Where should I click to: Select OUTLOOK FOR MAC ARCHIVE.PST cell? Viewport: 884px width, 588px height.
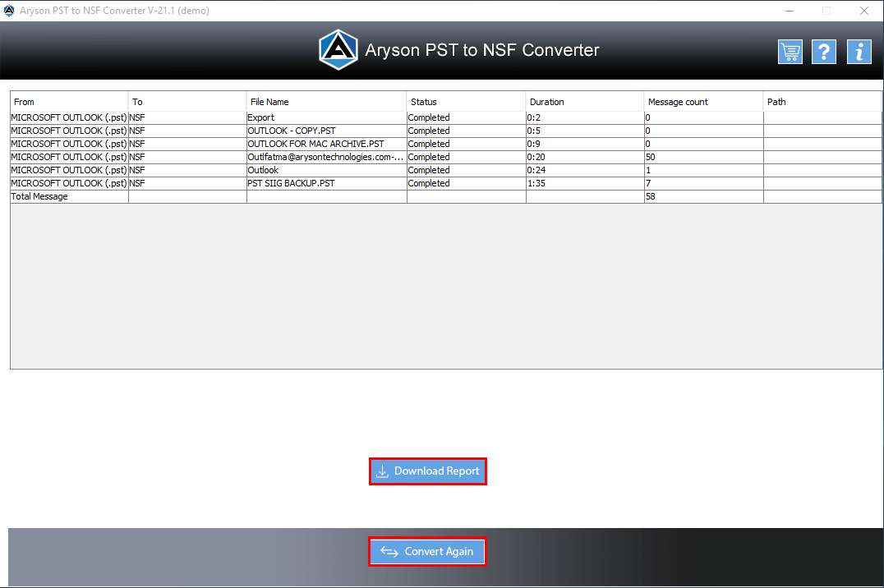pyautogui.click(x=326, y=144)
